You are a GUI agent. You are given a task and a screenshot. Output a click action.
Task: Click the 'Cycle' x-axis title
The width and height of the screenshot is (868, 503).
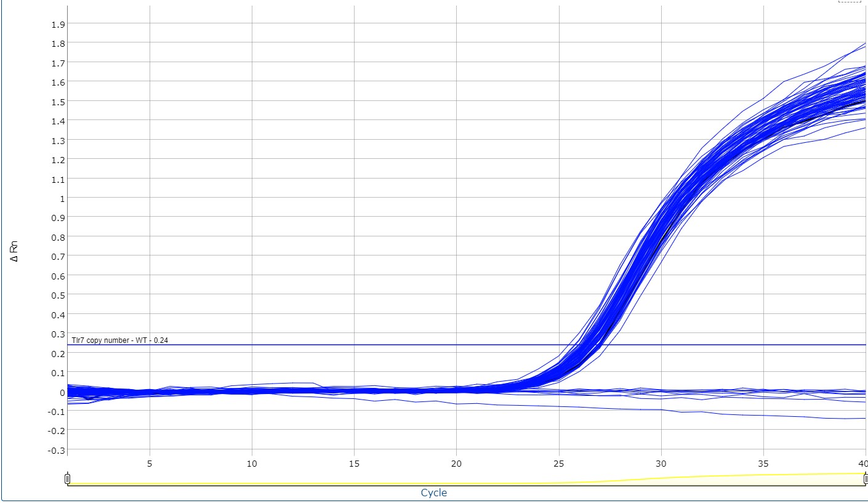(x=433, y=493)
